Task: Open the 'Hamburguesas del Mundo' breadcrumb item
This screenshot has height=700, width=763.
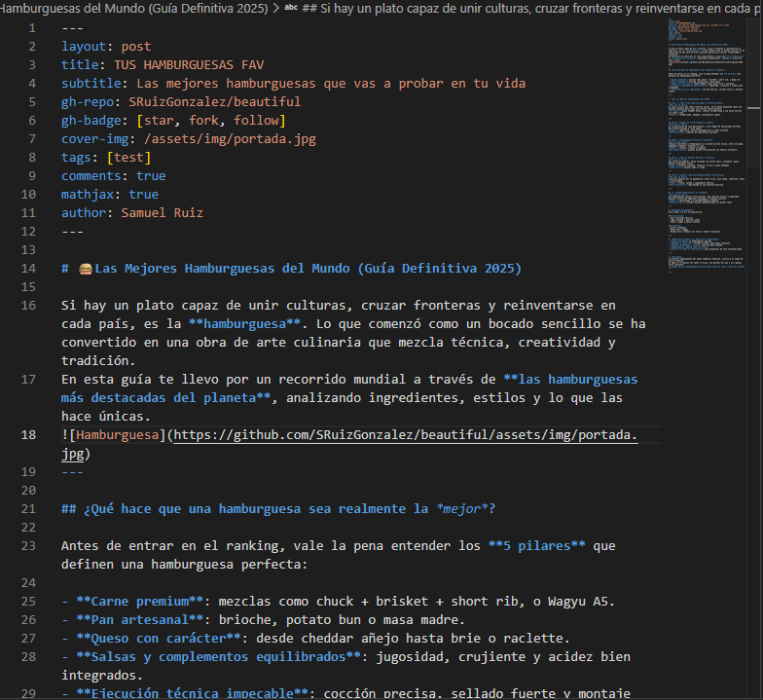Action: click(x=134, y=8)
